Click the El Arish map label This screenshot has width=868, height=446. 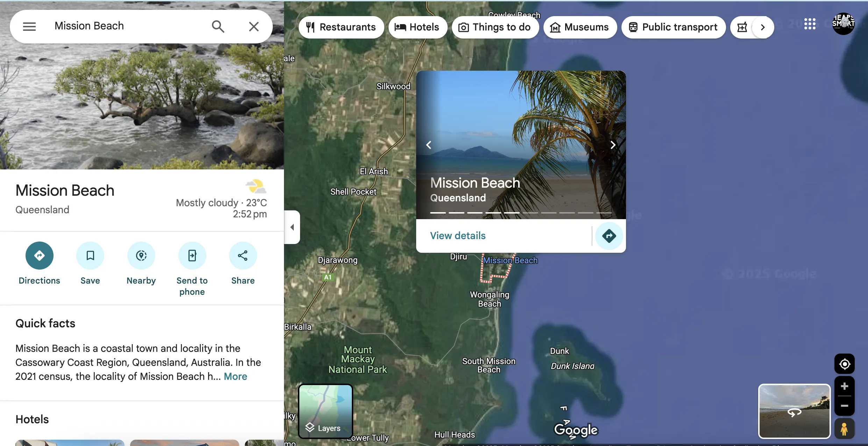[374, 172]
